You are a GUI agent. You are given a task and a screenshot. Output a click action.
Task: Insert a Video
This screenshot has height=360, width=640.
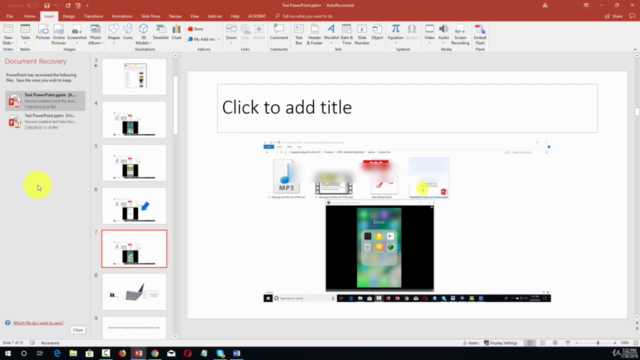pos(429,33)
